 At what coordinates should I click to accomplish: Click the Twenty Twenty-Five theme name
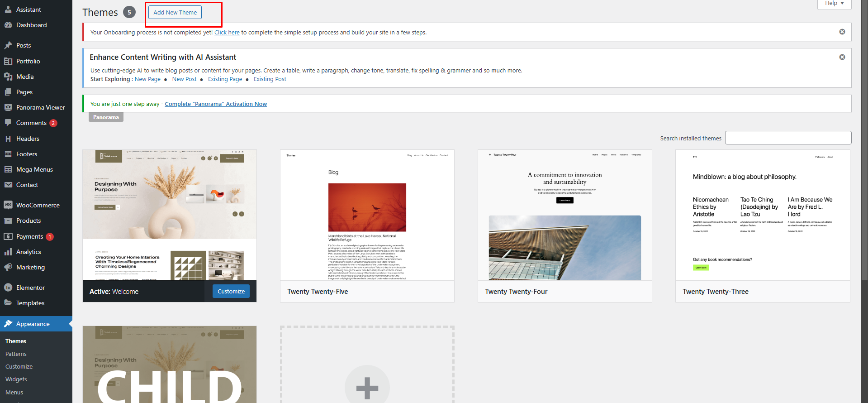[318, 292]
